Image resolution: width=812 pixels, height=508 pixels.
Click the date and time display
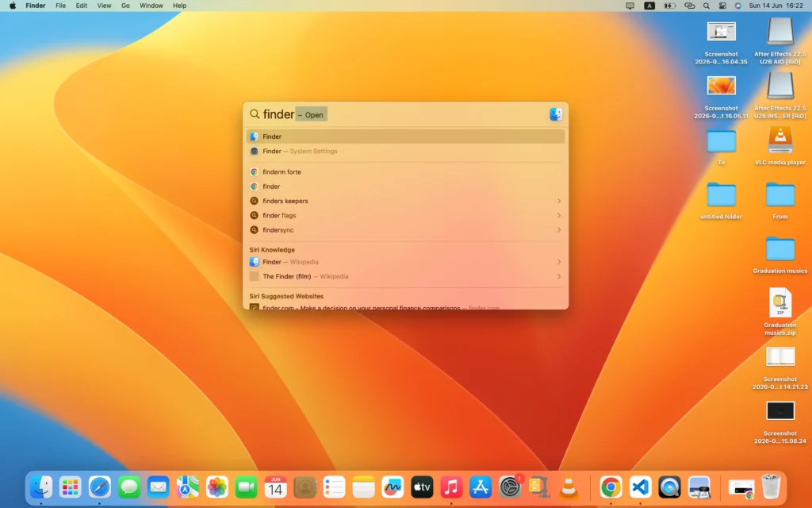(x=776, y=6)
